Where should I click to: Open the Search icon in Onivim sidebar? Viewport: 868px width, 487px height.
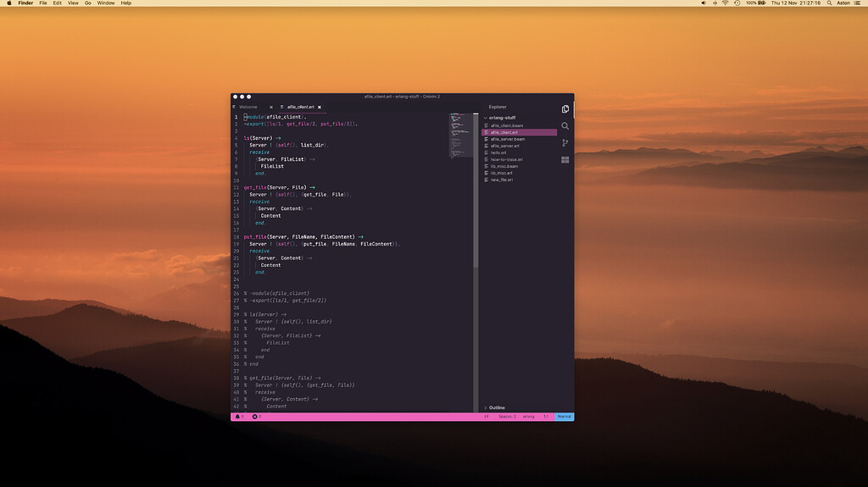click(x=565, y=126)
